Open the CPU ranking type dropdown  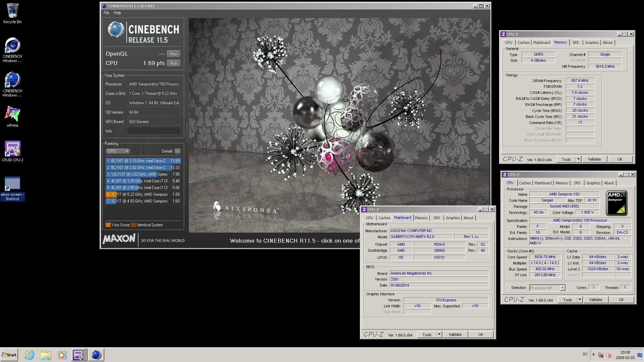click(118, 151)
